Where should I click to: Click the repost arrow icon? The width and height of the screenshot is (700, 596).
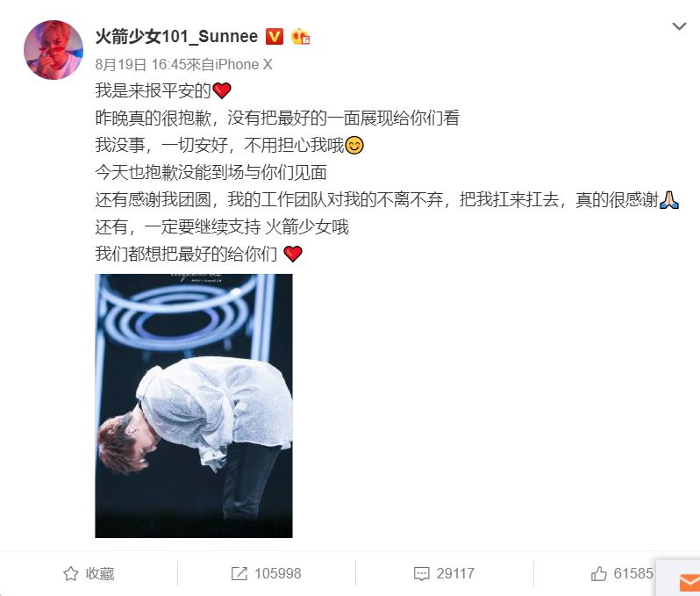point(239,573)
